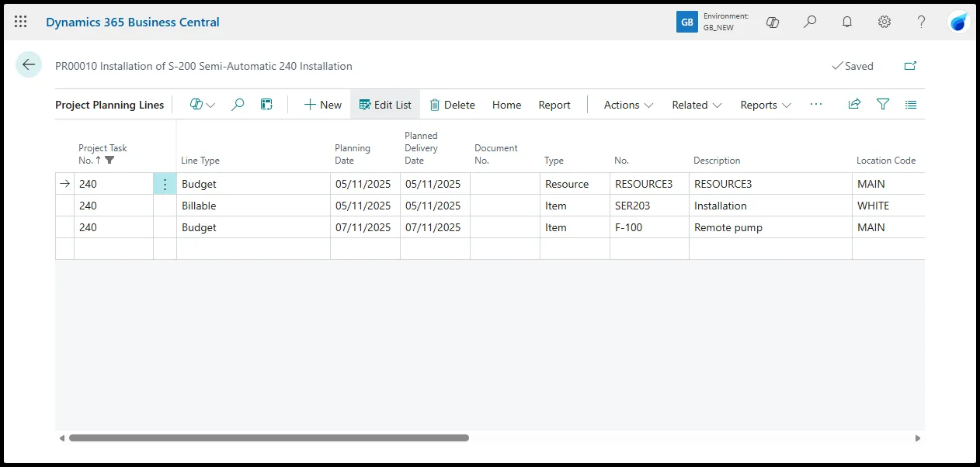Click the scrollbar left arrow
Viewport: 980px width, 467px height.
[62, 438]
